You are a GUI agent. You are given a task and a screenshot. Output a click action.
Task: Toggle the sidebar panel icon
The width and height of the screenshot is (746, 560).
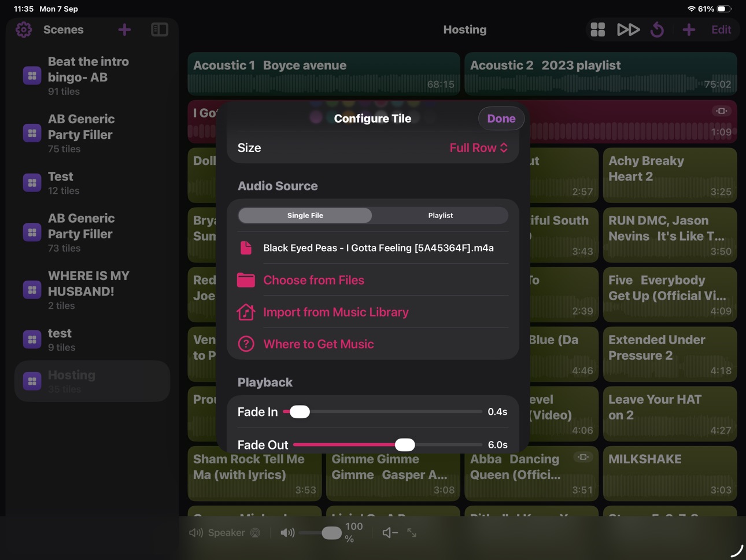point(160,30)
